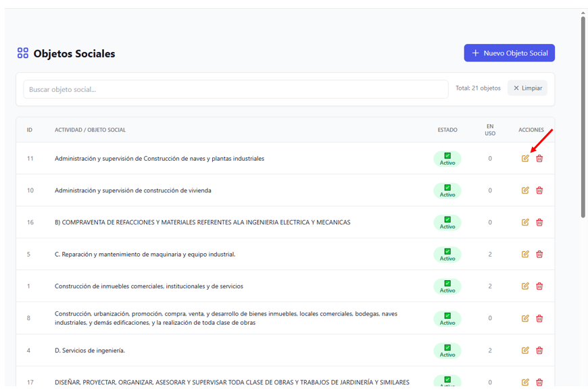The height and width of the screenshot is (391, 588).
Task: Delete the row with ID 8
Action: pos(539,318)
